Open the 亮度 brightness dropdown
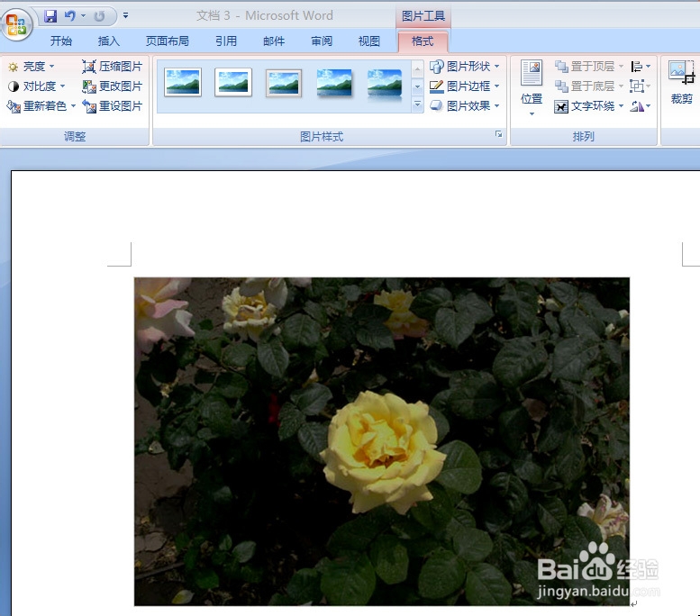Screen dimensions: 700x616 pos(32,67)
